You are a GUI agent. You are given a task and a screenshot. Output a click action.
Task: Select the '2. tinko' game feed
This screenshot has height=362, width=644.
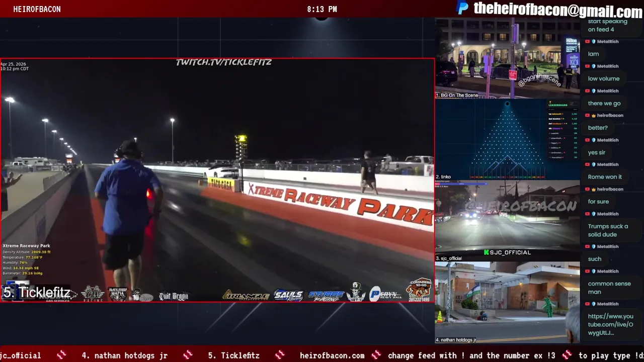click(507, 140)
